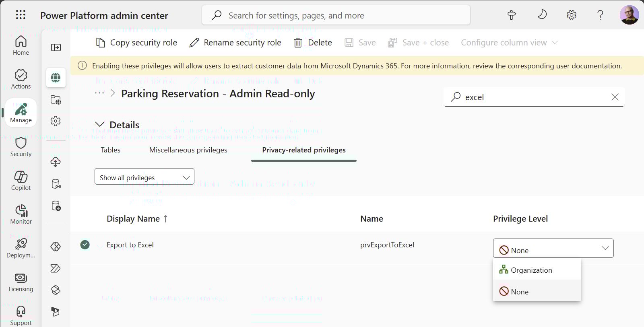This screenshot has width=644, height=327.
Task: Click the cloud upload icon in sidebar
Action: tap(56, 162)
